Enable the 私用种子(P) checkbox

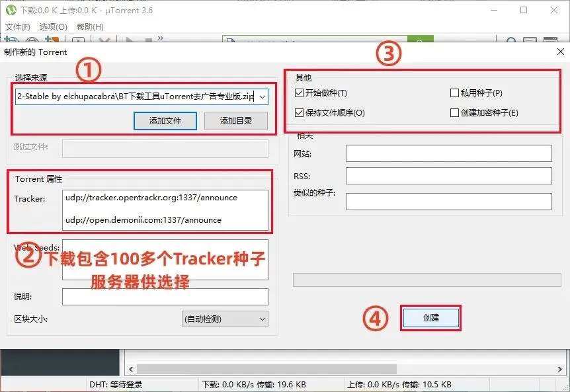(x=454, y=93)
